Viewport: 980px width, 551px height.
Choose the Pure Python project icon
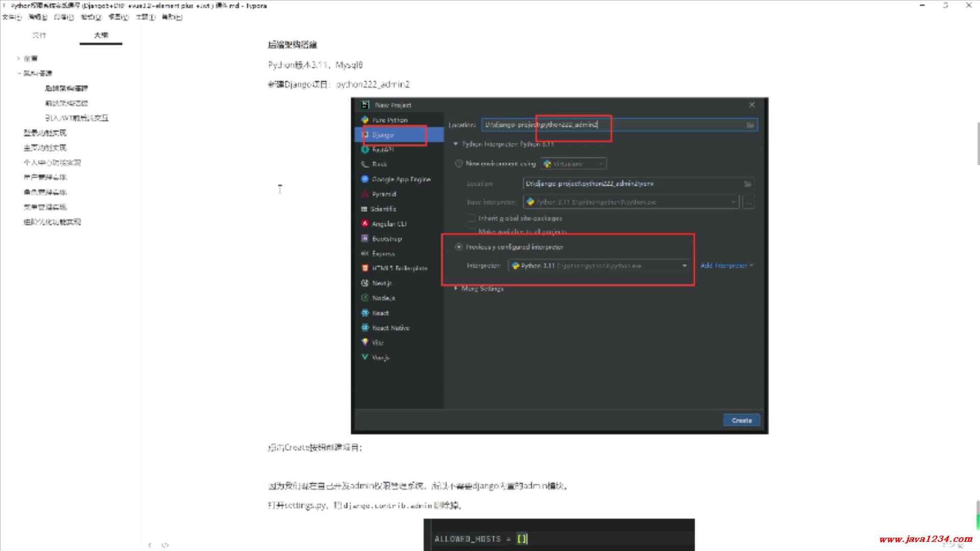point(365,120)
